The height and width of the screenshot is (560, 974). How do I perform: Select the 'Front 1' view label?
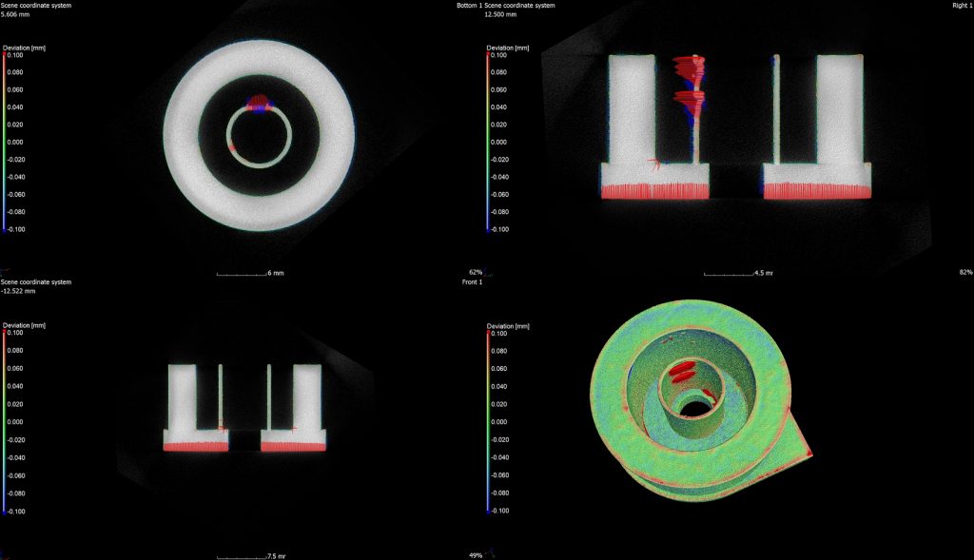coord(472,281)
